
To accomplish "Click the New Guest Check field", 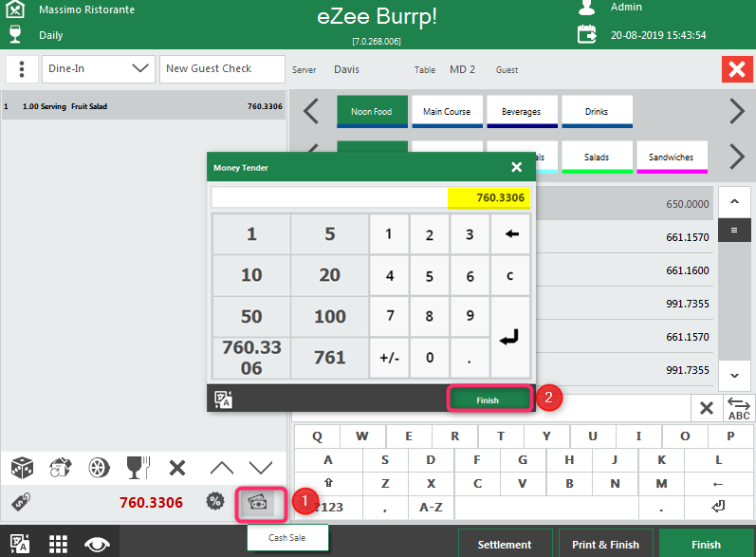I will pyautogui.click(x=222, y=69).
